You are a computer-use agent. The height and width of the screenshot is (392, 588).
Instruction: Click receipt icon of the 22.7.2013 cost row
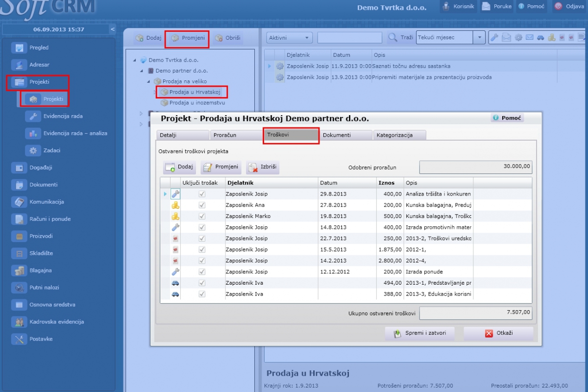point(175,239)
